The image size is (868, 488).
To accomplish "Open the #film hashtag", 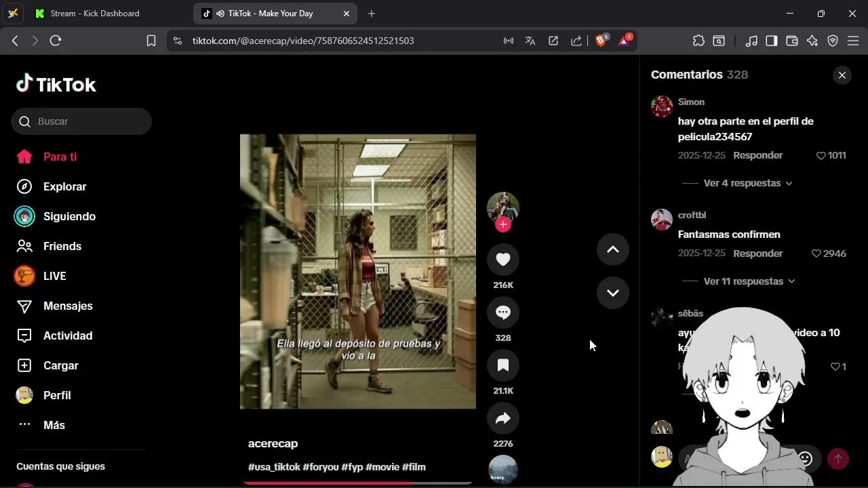I will coord(414,467).
